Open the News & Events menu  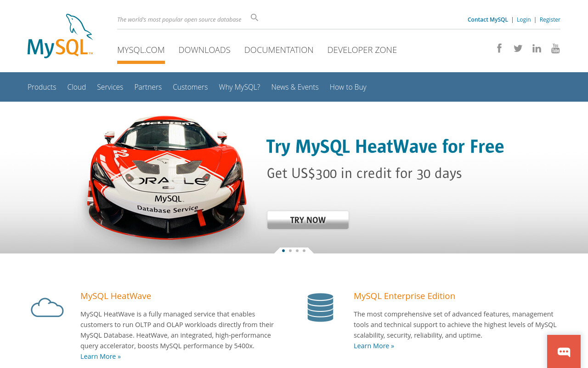tap(295, 87)
